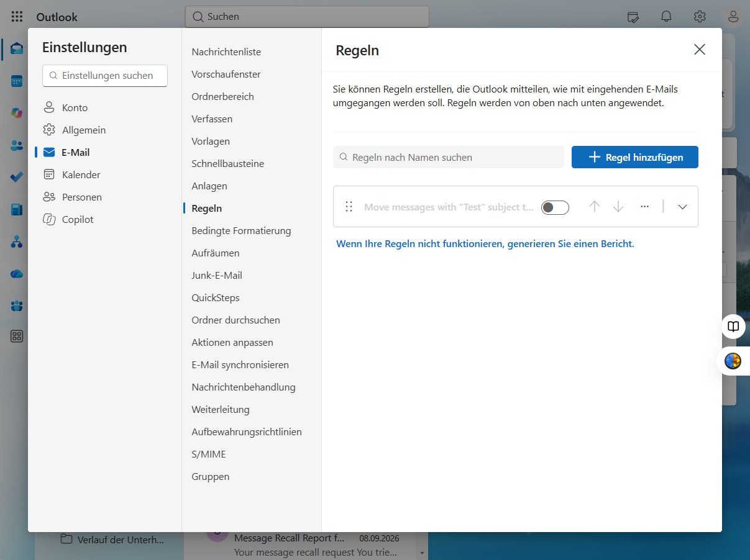750x560 pixels.
Task: Open the S/MIME settings page
Action: point(209,454)
